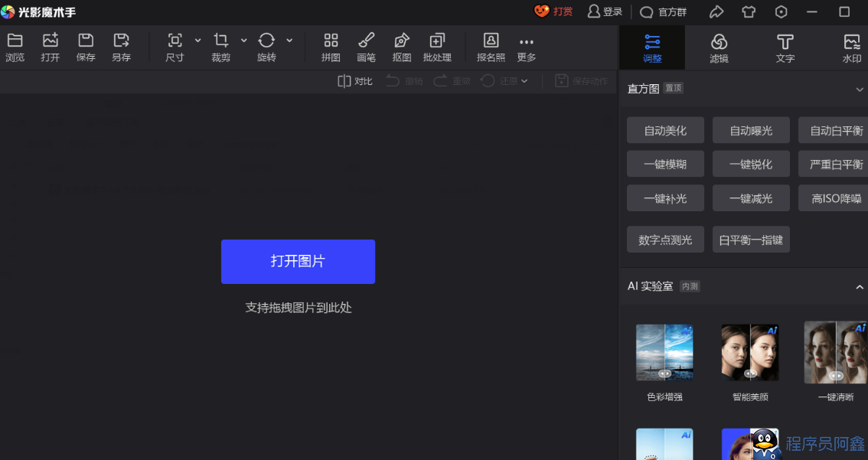Click the 自动美化 auto beautify button
The image size is (868, 460).
coord(665,130)
